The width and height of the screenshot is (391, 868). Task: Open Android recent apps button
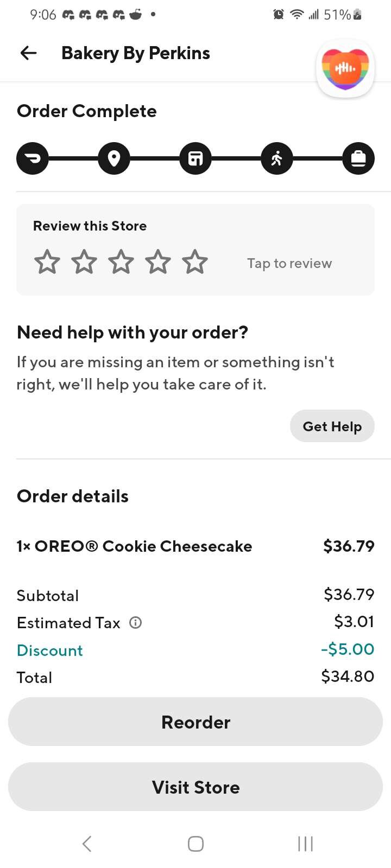305,844
